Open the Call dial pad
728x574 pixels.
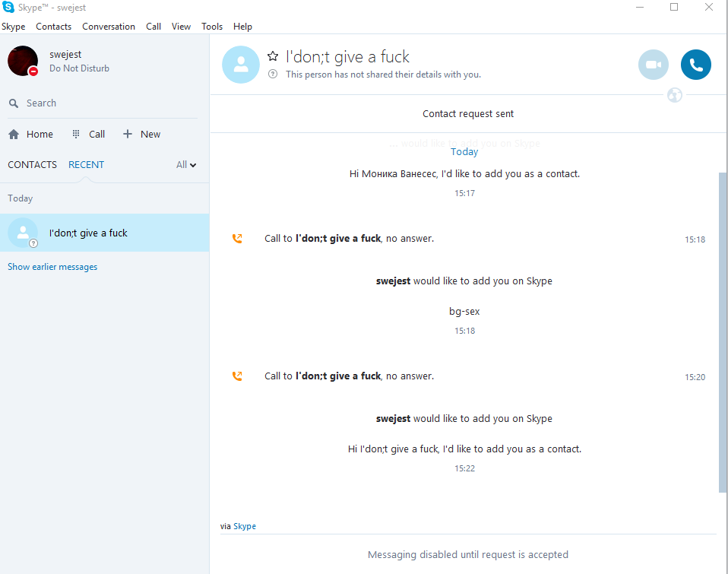pos(89,135)
